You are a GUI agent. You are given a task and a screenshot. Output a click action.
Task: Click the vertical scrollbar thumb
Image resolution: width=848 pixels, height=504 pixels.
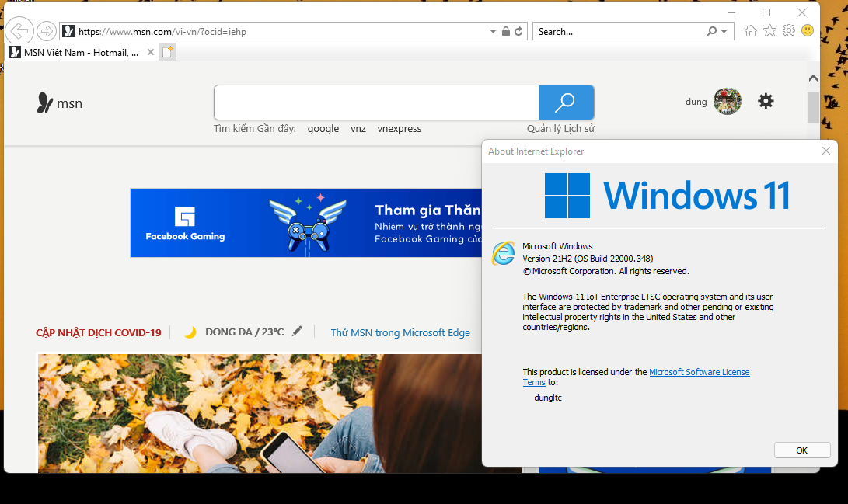click(x=813, y=108)
